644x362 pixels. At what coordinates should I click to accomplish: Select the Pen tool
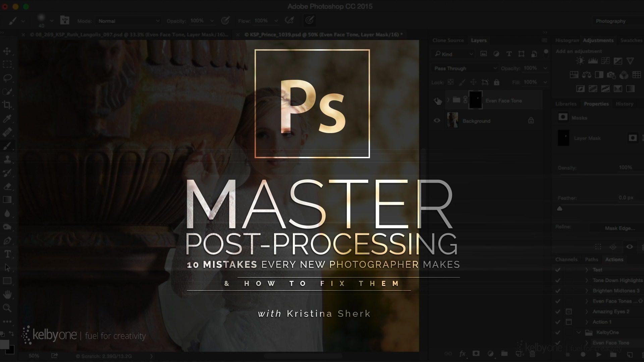pos(7,241)
